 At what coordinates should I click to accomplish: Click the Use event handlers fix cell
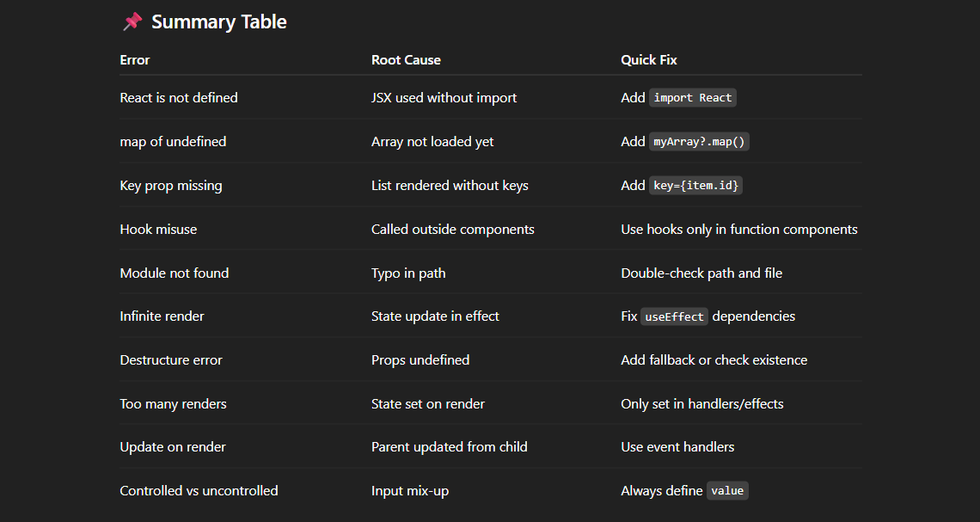click(677, 447)
